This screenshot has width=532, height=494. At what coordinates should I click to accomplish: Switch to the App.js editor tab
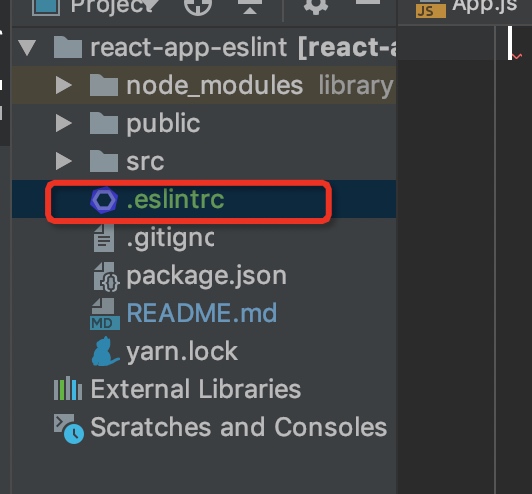coord(467,7)
